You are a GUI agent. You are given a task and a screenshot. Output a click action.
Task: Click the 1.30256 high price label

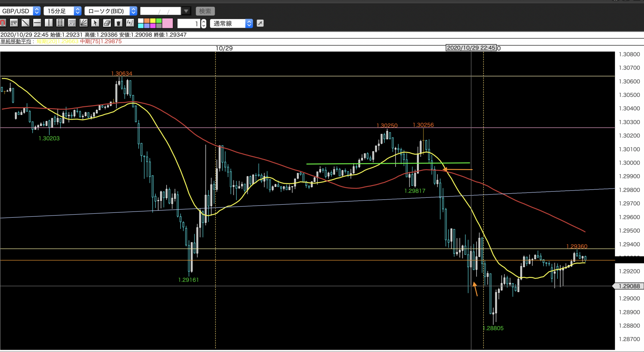coord(423,125)
